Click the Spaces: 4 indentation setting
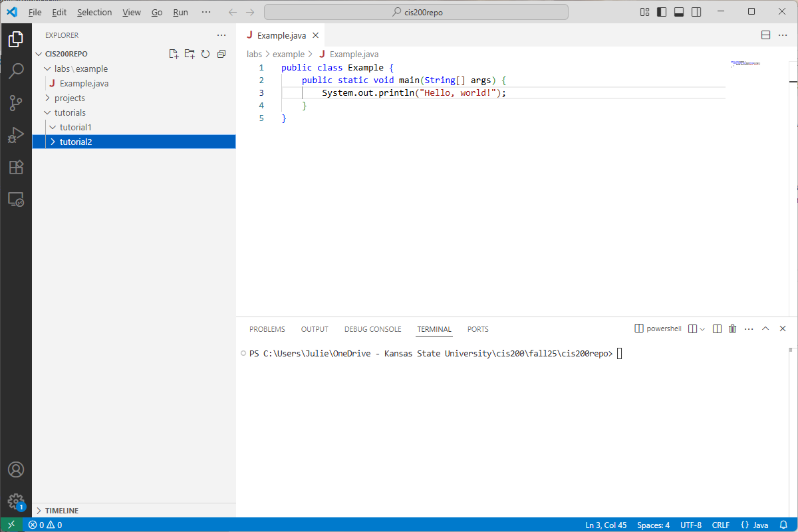This screenshot has height=532, width=798. click(x=653, y=525)
